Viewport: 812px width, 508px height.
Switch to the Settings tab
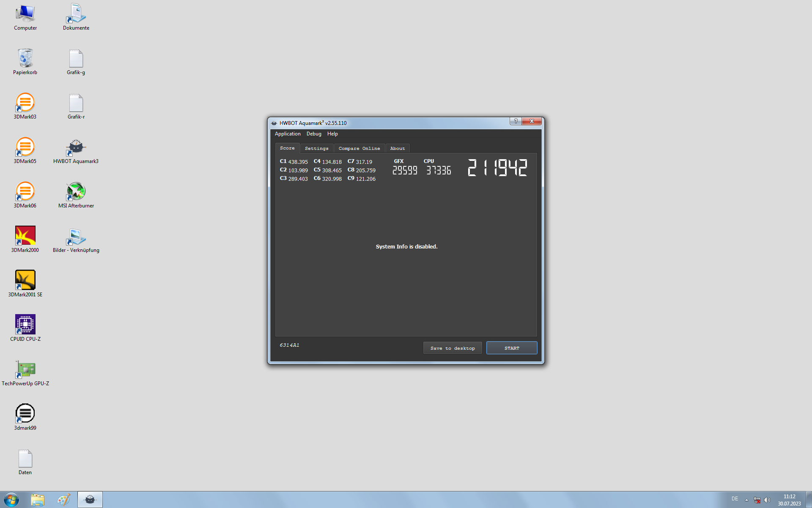pos(316,148)
